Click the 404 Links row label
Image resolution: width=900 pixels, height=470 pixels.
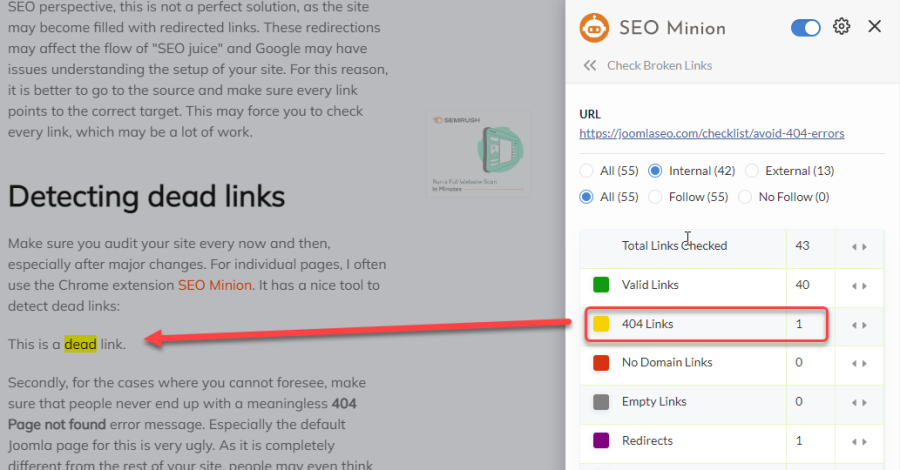(647, 324)
